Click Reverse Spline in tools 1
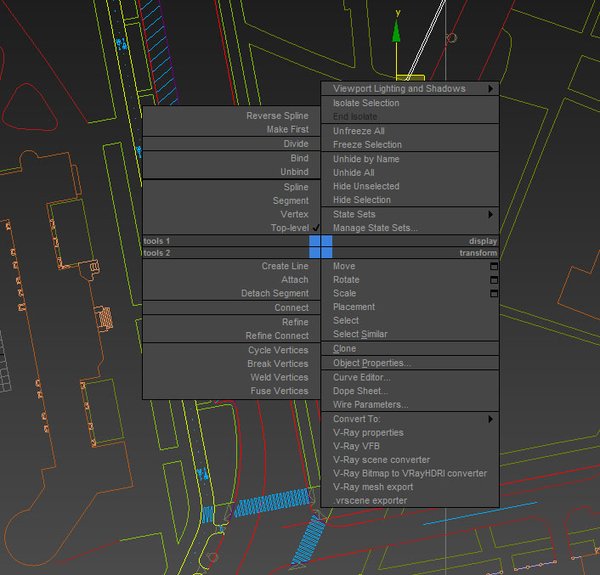600x575 pixels. 277,116
